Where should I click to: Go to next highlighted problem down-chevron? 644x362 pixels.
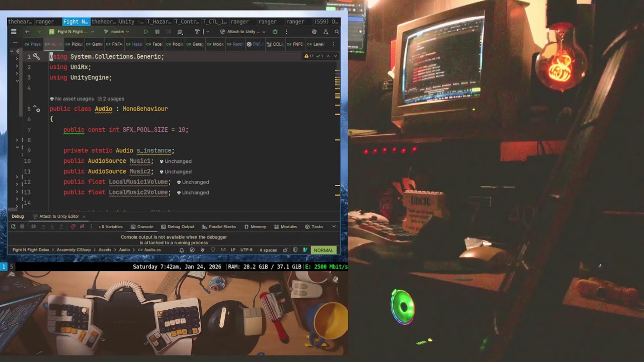point(336,56)
